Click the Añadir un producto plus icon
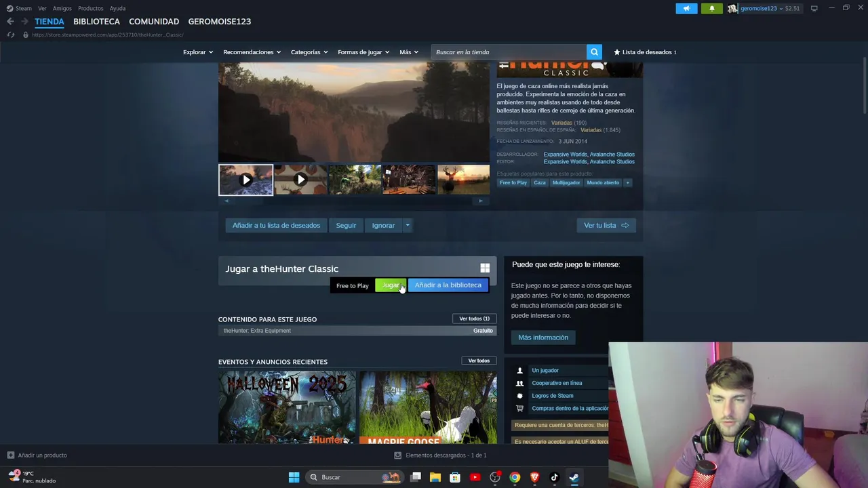 point(10,455)
